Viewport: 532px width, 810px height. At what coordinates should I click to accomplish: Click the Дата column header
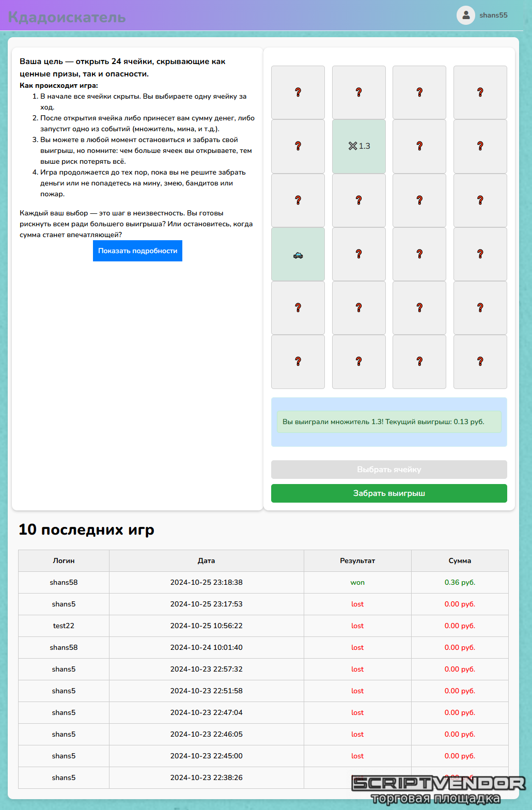[207, 560]
